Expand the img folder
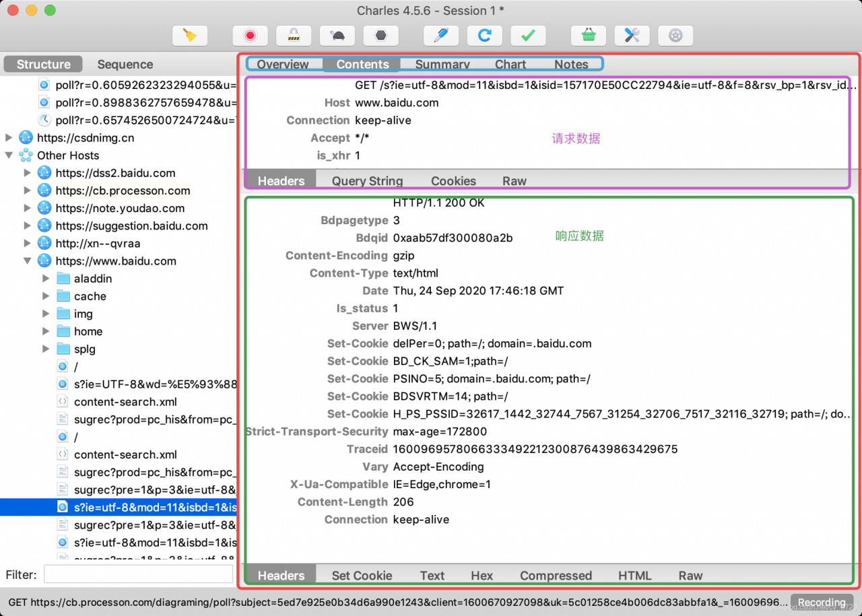862x616 pixels. point(46,314)
